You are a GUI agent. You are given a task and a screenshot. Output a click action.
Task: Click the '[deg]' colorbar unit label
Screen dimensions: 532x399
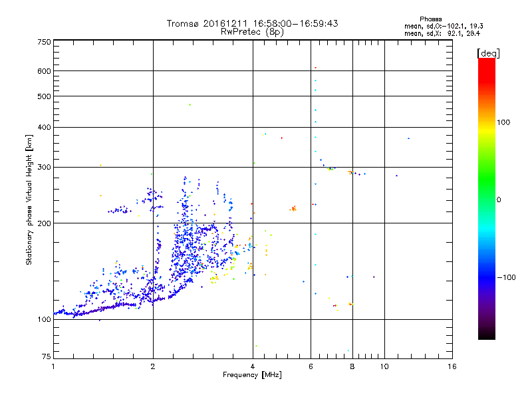488,53
